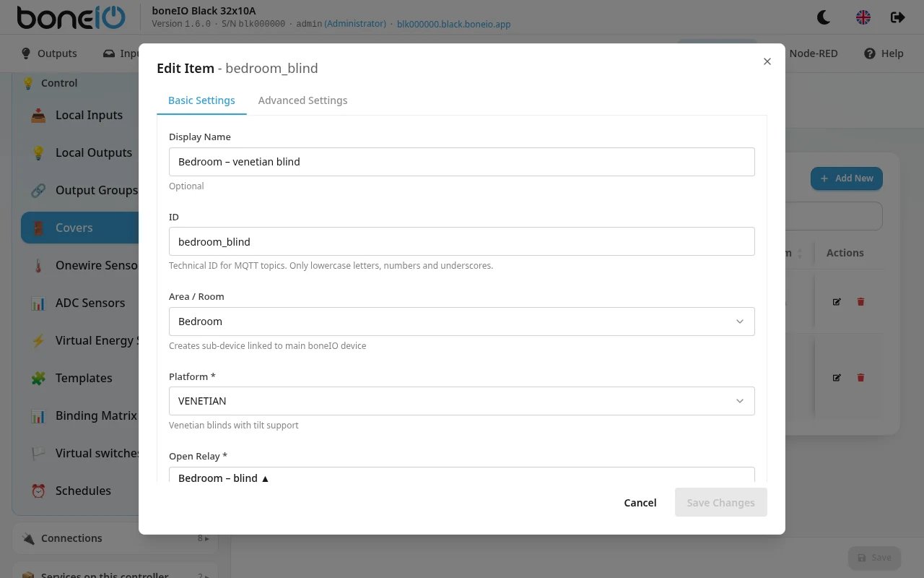Close the Edit Item dialog
The width and height of the screenshot is (924, 578).
tap(767, 61)
